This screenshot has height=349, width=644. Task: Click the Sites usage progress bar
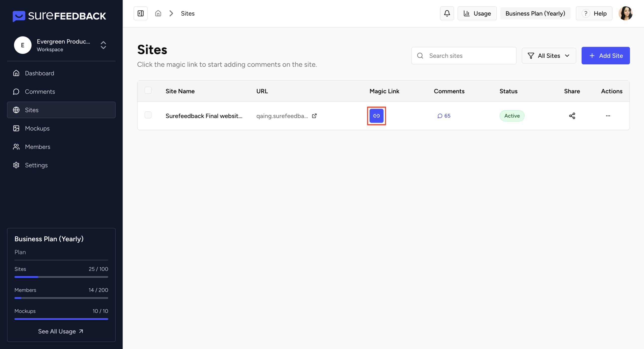(61, 277)
